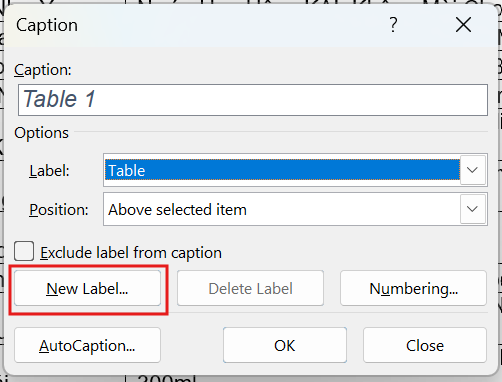Viewport: 502px width, 382px height.
Task: Open the Numbering options
Action: tap(413, 288)
